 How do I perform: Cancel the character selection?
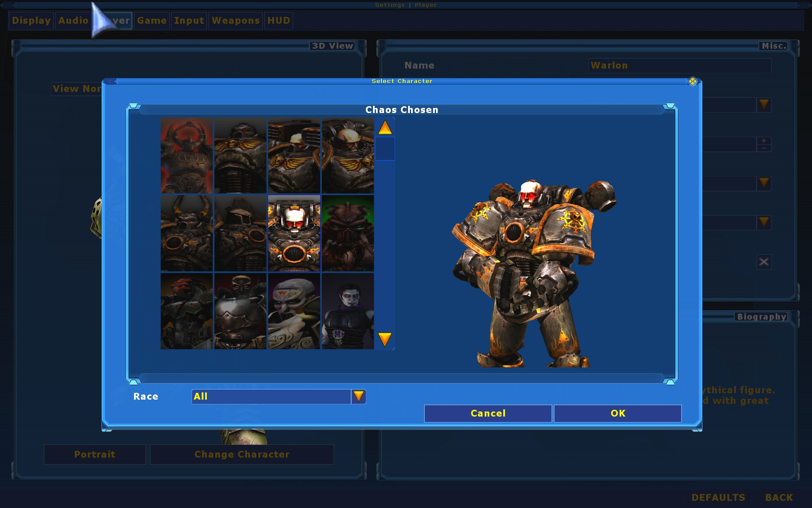(487, 413)
